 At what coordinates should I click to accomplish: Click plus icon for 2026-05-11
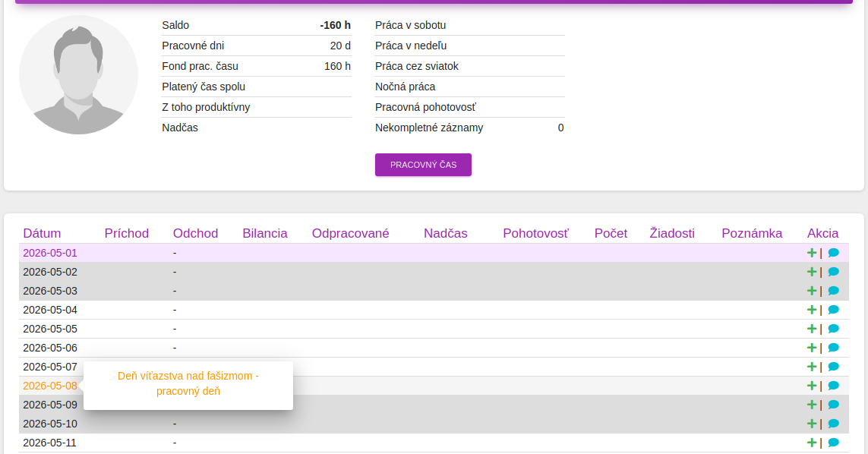pos(812,443)
